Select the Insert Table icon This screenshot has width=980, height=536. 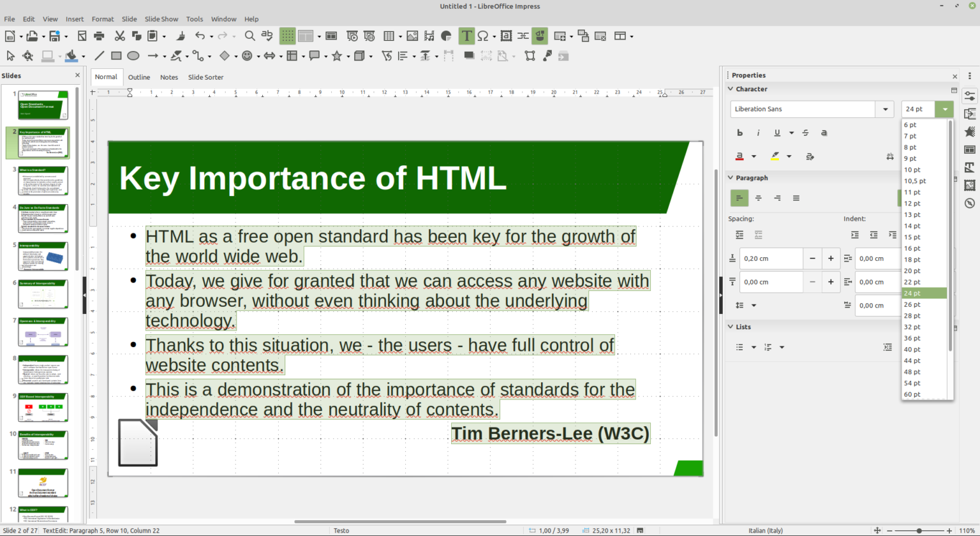(390, 36)
